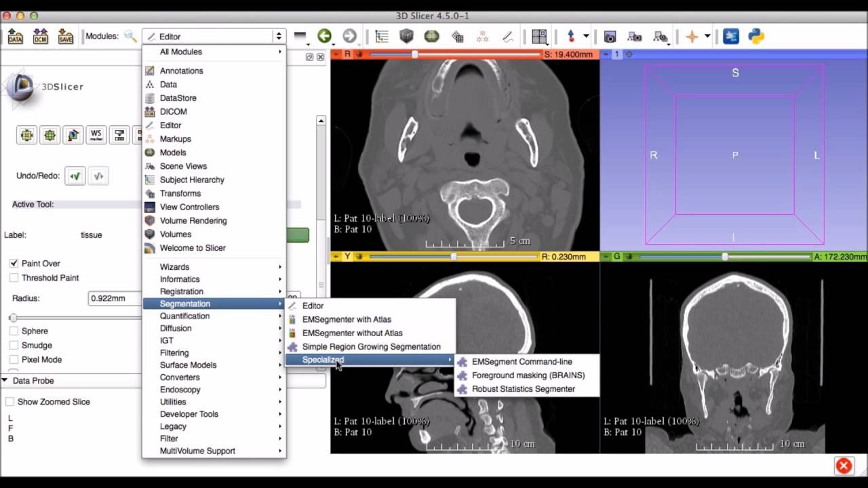Image resolution: width=868 pixels, height=488 pixels.
Task: Collapse the Data Probe section
Action: pyautogui.click(x=5, y=381)
